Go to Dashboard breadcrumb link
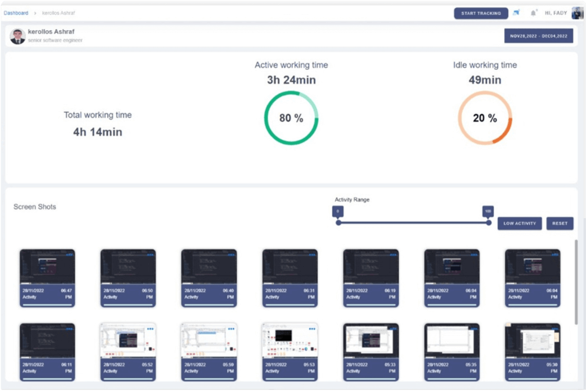Image resolution: width=586 pixels, height=392 pixels. tap(16, 13)
